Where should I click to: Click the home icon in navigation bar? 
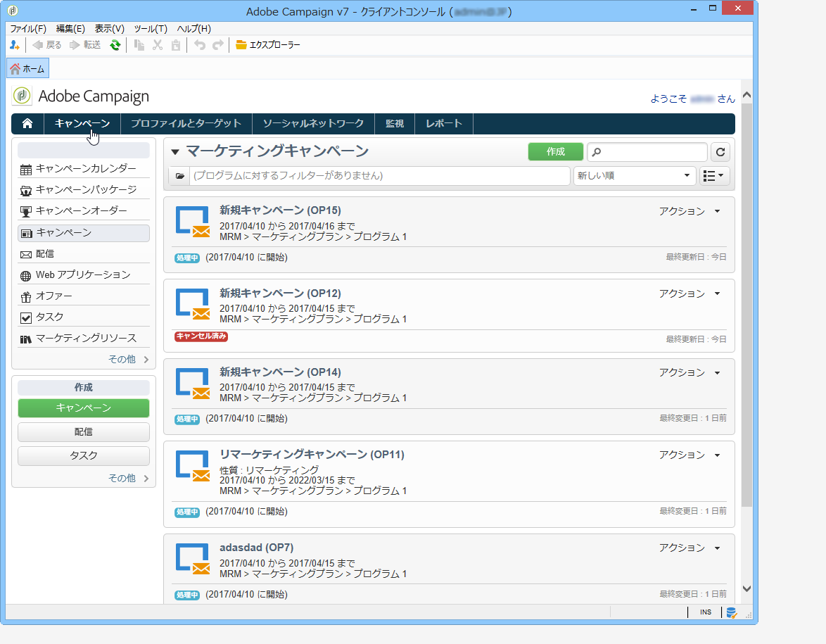[x=27, y=123]
